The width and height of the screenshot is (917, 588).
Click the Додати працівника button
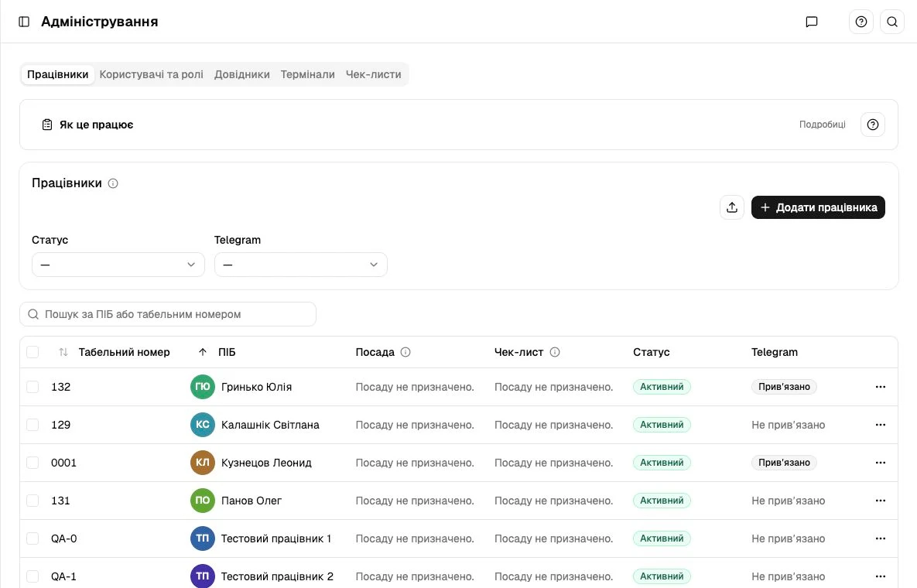tap(818, 207)
